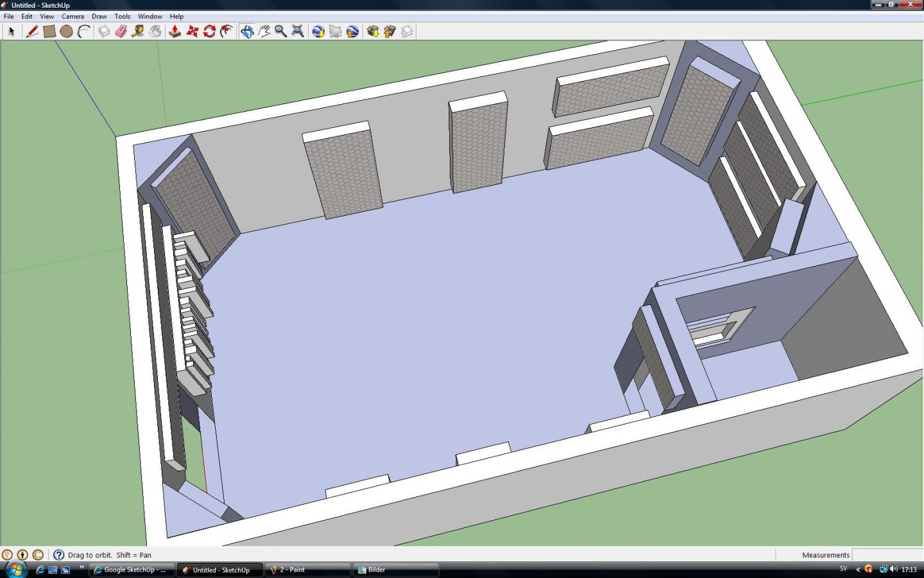Pick the Line pencil tool
The image size is (924, 578).
tap(31, 31)
